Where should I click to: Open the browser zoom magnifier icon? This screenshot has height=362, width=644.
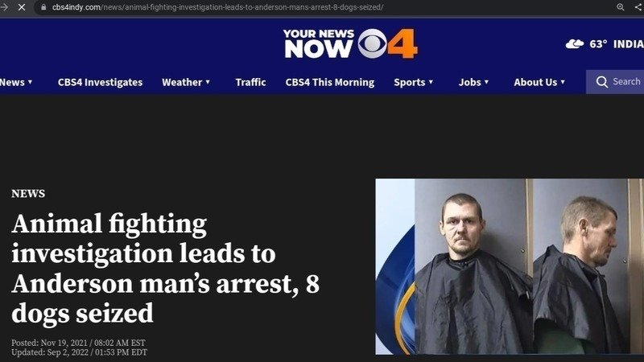coord(621,7)
